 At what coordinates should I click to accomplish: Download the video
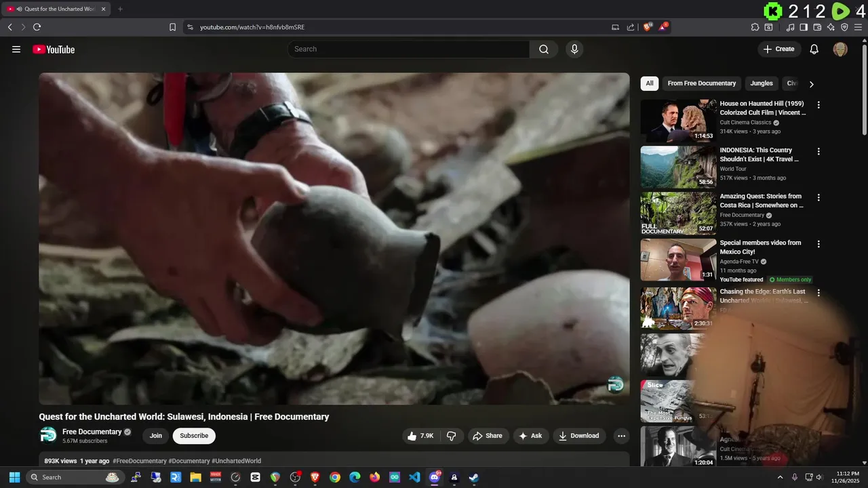tap(578, 436)
